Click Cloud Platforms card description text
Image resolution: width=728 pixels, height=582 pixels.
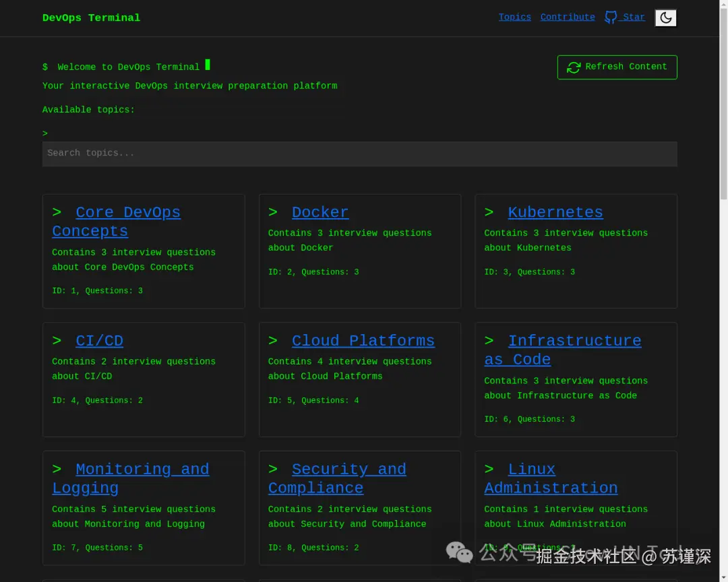pos(350,369)
